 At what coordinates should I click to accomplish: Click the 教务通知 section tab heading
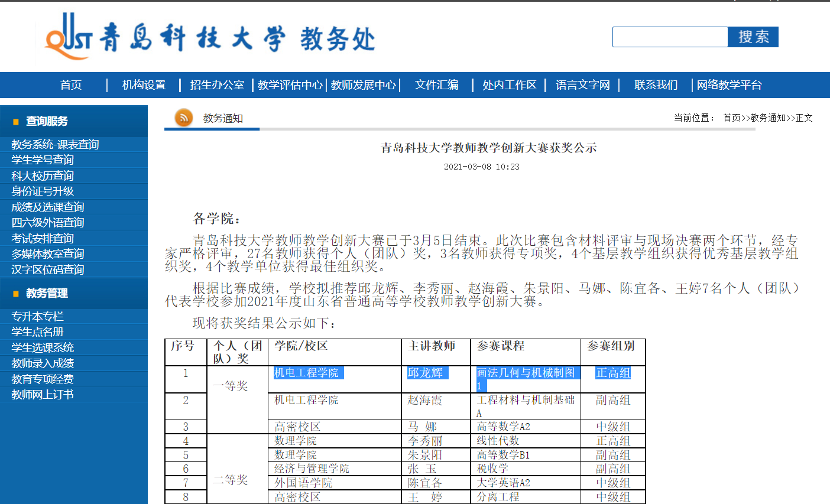pyautogui.click(x=223, y=119)
